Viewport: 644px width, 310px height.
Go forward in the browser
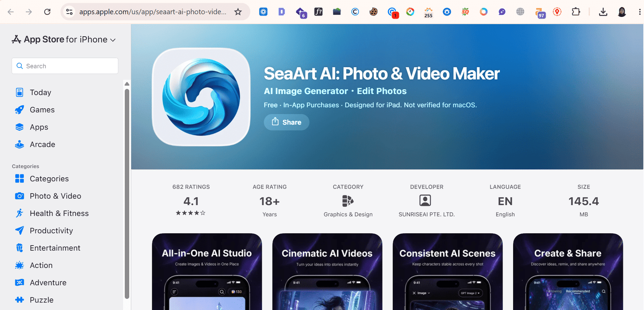pyautogui.click(x=29, y=12)
